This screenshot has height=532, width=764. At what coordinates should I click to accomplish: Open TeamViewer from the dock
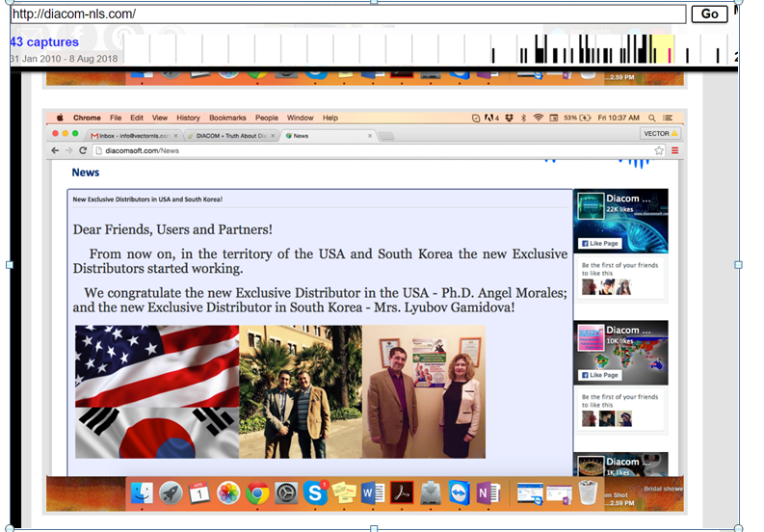click(x=460, y=494)
